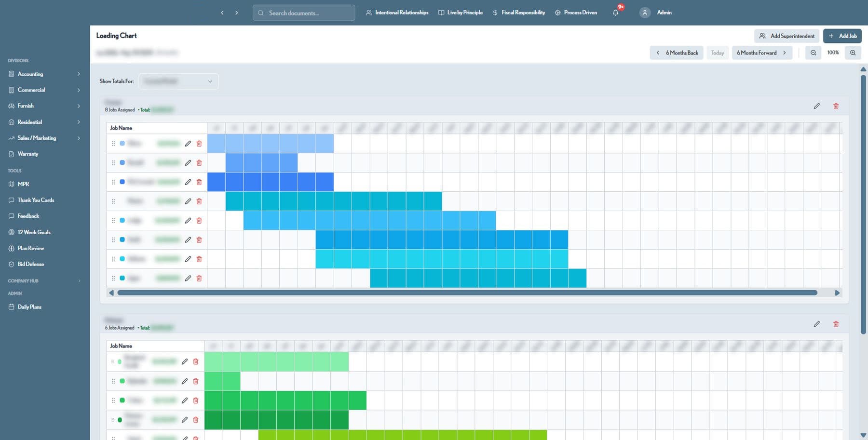The width and height of the screenshot is (868, 440).
Task: Open the admin user avatar icon
Action: tap(645, 13)
